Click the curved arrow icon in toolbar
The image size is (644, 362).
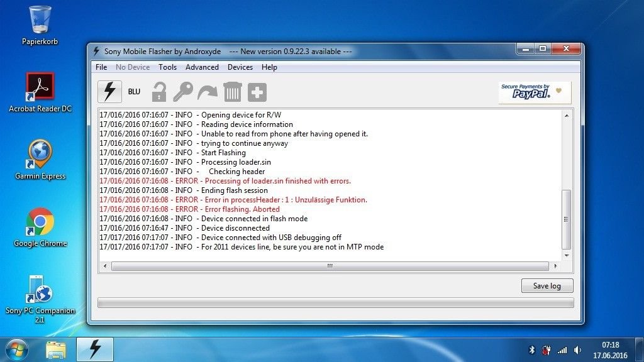(208, 92)
